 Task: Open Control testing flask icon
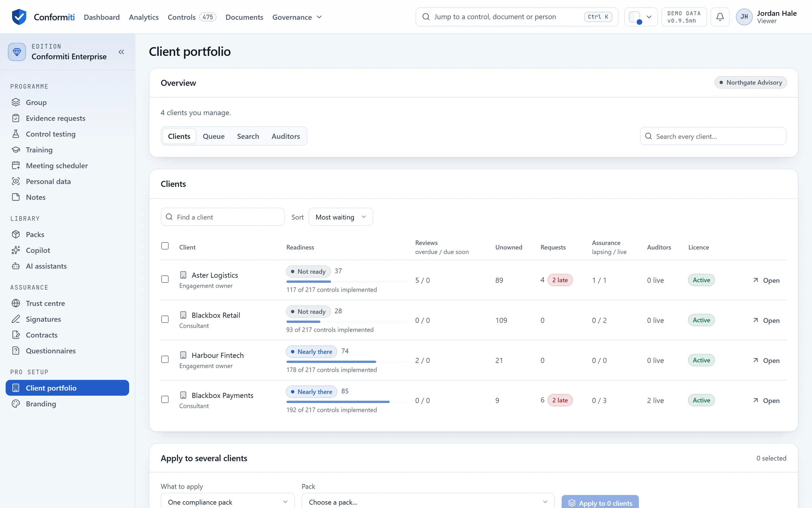[x=16, y=134]
